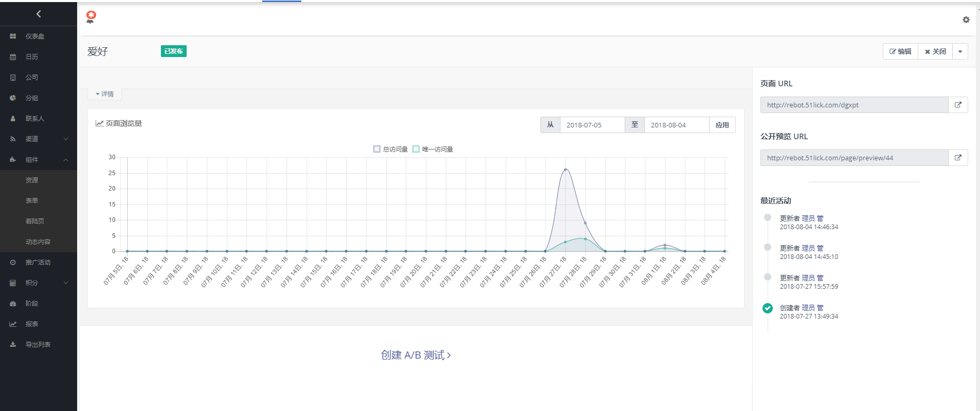
Task: Click the 报表 reports chart icon
Action: click(x=13, y=324)
